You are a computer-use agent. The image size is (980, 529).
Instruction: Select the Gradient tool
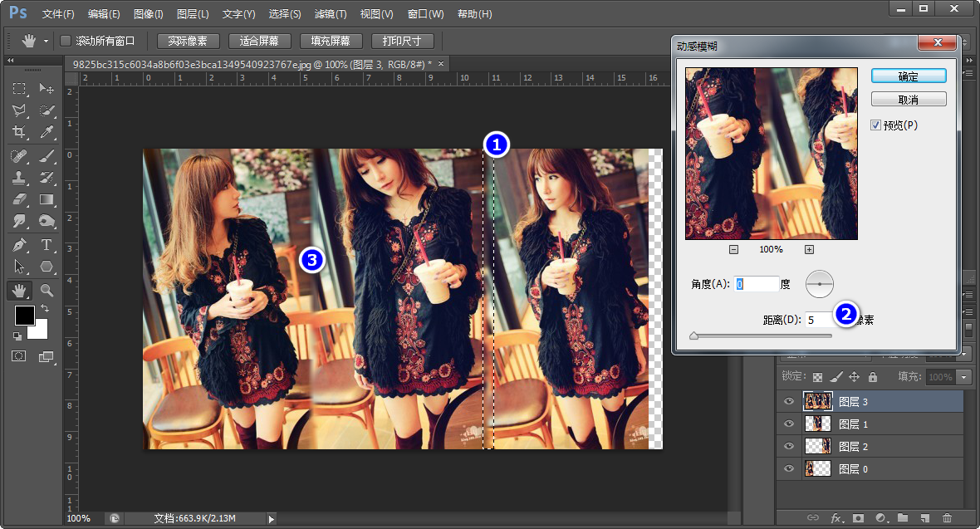(x=47, y=198)
